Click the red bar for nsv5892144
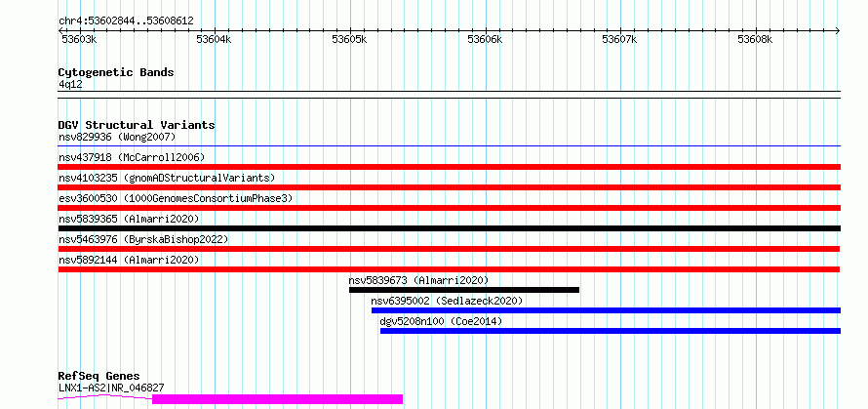This screenshot has width=868, height=409. (449, 269)
